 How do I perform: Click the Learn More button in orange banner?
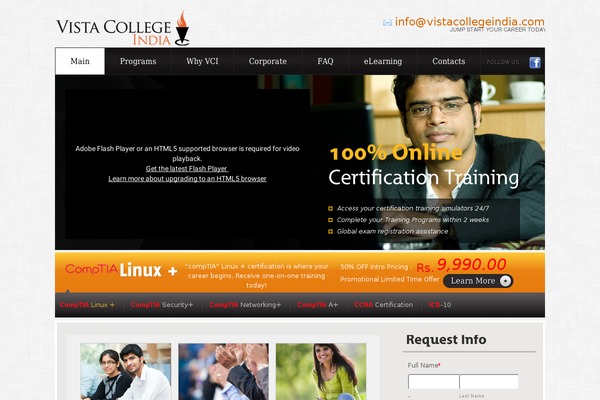pos(478,281)
